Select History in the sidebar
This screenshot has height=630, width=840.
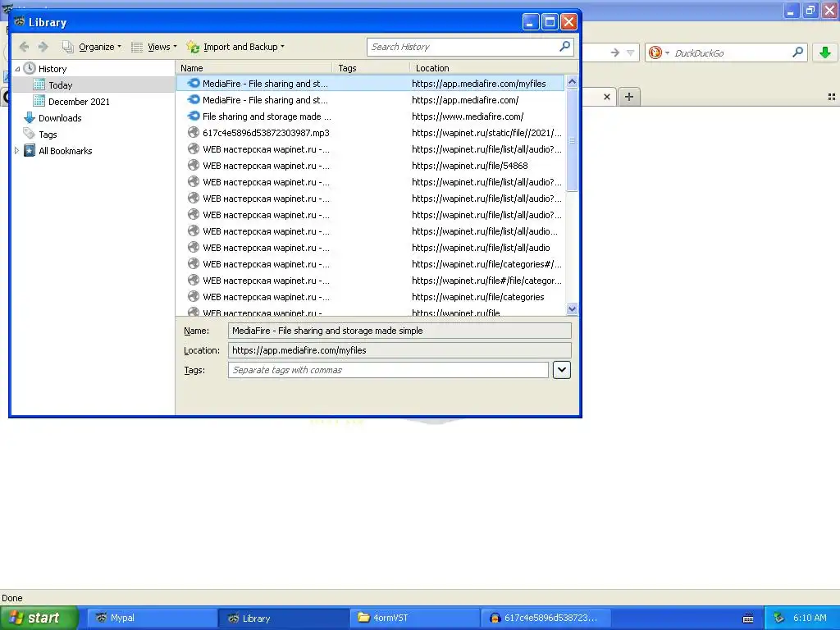(x=52, y=69)
